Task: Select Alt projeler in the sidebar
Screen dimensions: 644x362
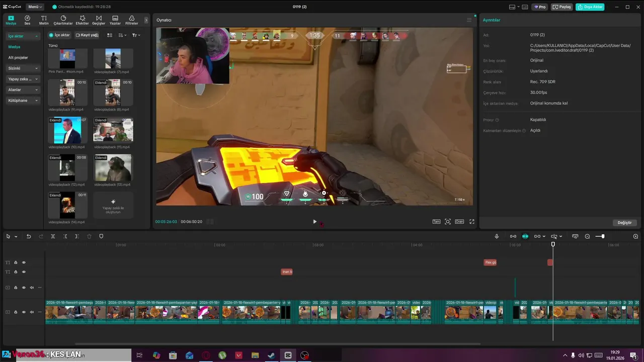Action: (18, 57)
